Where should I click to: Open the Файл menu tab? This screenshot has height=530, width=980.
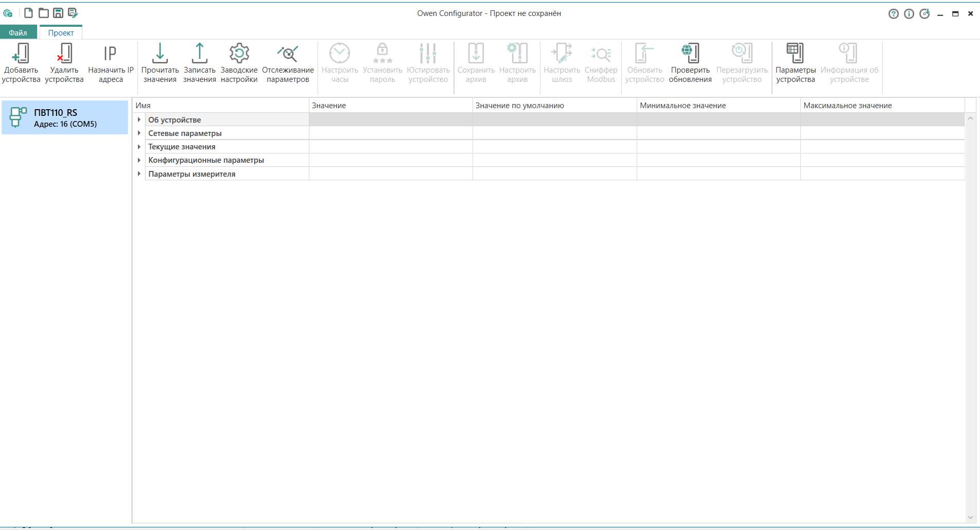pyautogui.click(x=18, y=32)
